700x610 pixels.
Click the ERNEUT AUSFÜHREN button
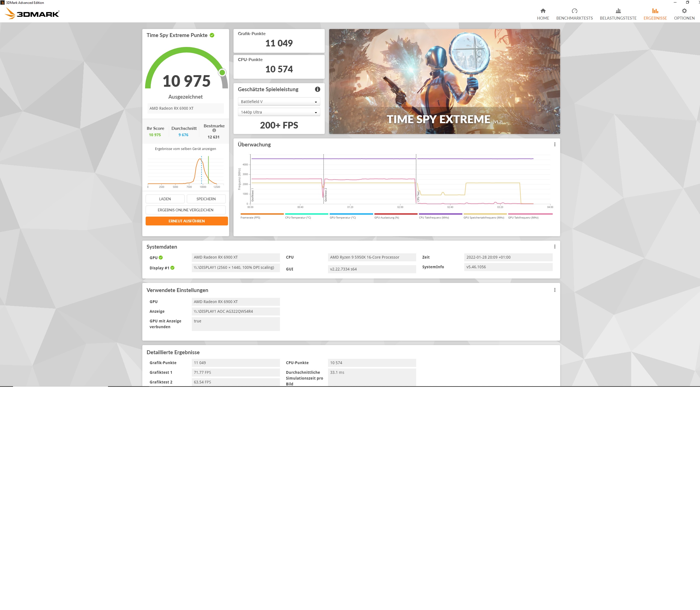pos(187,221)
